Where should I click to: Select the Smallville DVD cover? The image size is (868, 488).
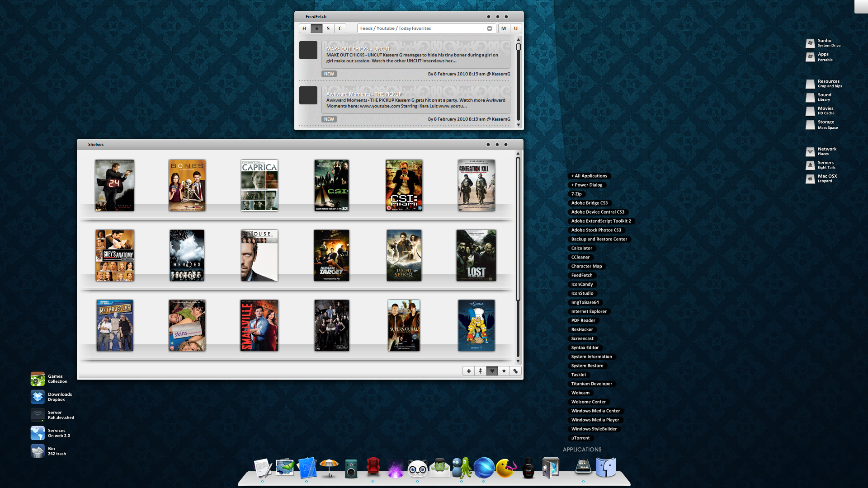point(259,325)
